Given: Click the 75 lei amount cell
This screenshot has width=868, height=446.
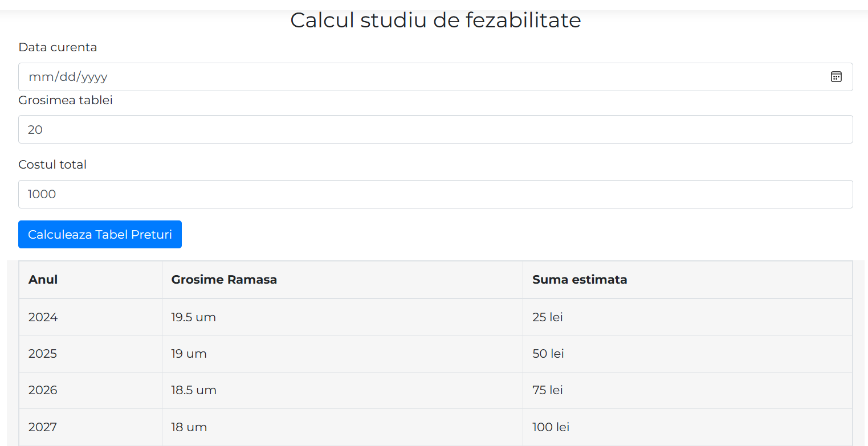Looking at the screenshot, I should [x=548, y=390].
